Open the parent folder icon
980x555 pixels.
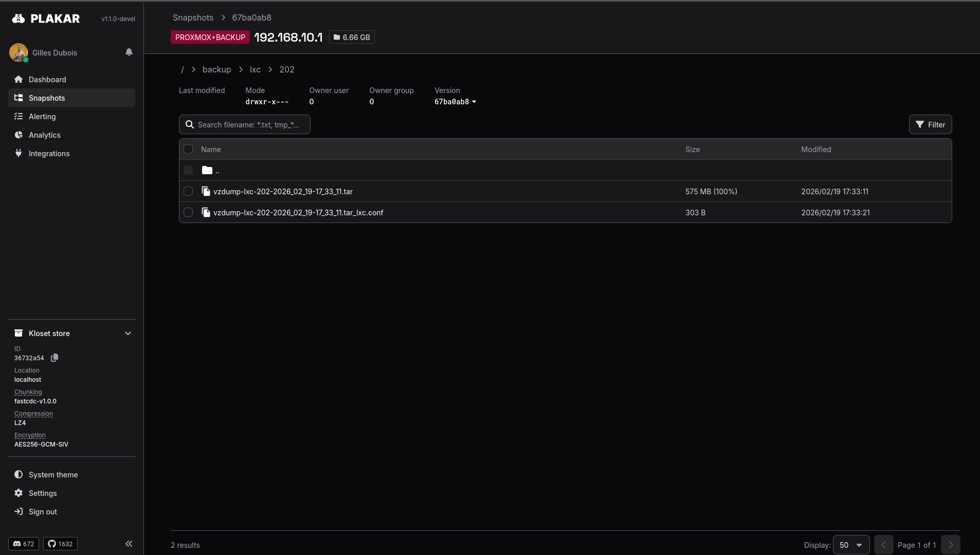207,170
